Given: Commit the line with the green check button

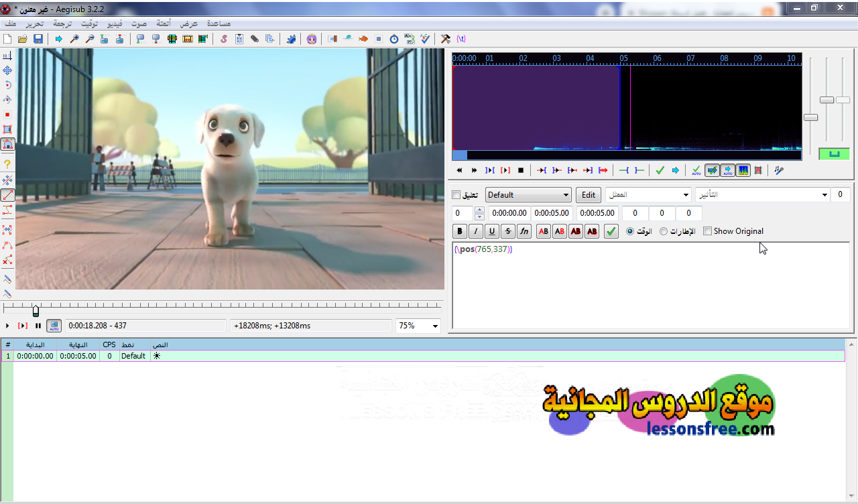Looking at the screenshot, I should point(611,231).
